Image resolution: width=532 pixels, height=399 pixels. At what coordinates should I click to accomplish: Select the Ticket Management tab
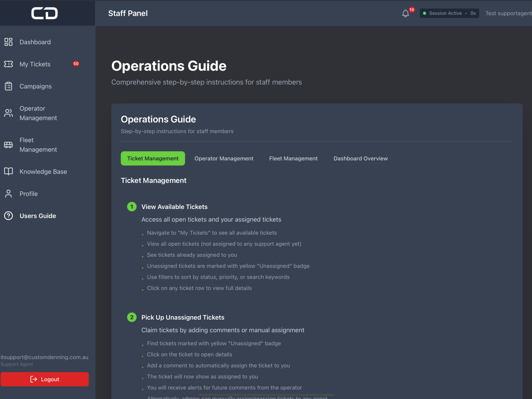[x=153, y=158]
